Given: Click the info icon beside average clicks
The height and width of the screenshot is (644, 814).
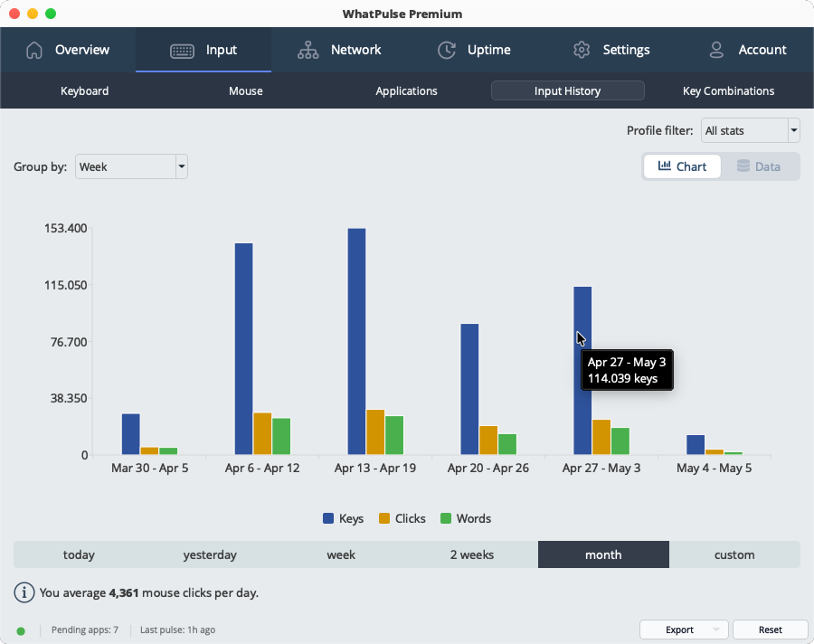Looking at the screenshot, I should coord(24,592).
